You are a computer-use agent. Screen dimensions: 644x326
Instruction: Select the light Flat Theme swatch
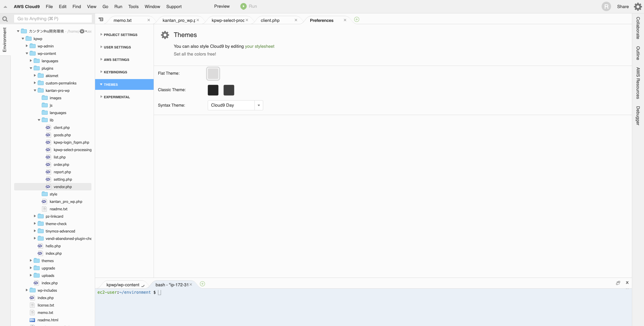point(213,74)
